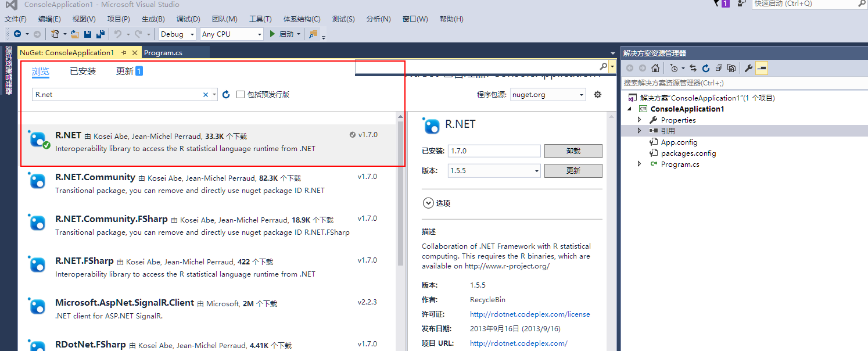The image size is (868, 351).
Task: Open NuGet package source settings gear
Action: point(598,94)
